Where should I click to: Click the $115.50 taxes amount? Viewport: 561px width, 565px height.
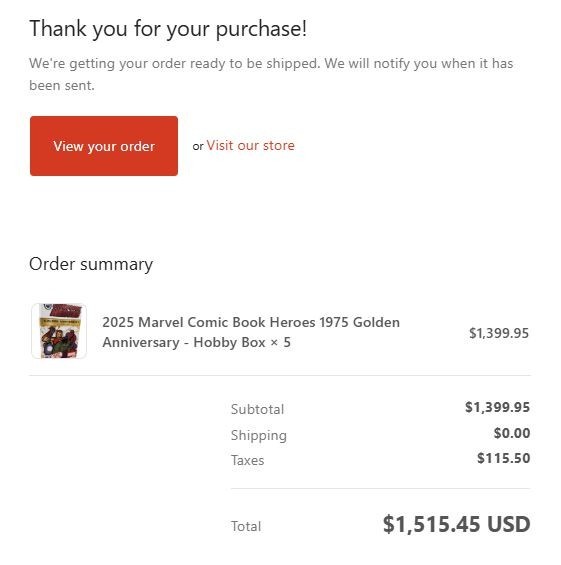[503, 458]
